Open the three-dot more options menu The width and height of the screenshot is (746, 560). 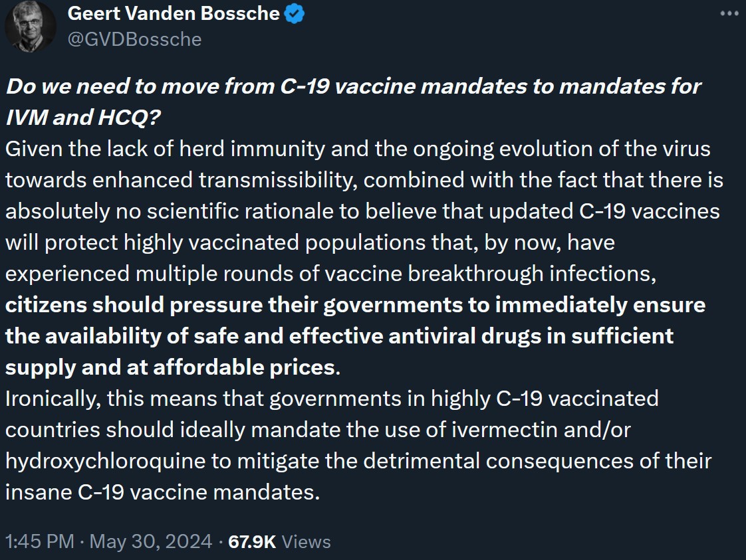pyautogui.click(x=729, y=14)
